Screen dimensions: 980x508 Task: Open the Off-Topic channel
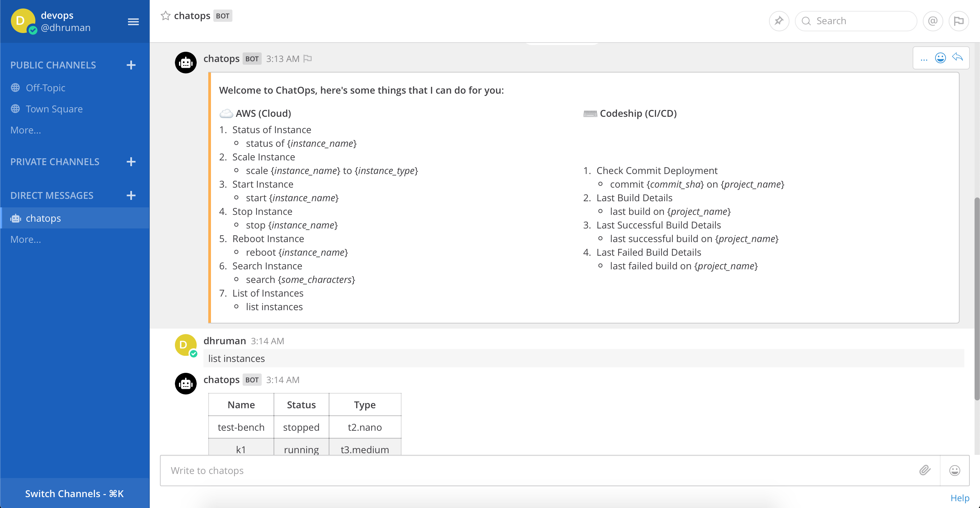(x=45, y=88)
